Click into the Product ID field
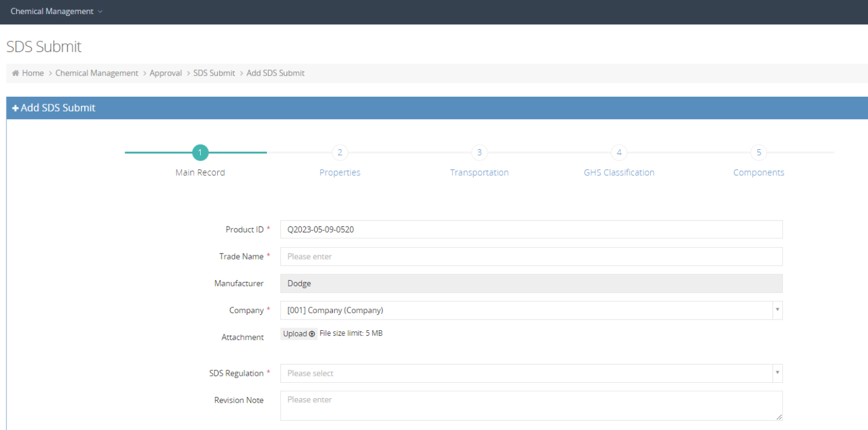 tap(531, 229)
